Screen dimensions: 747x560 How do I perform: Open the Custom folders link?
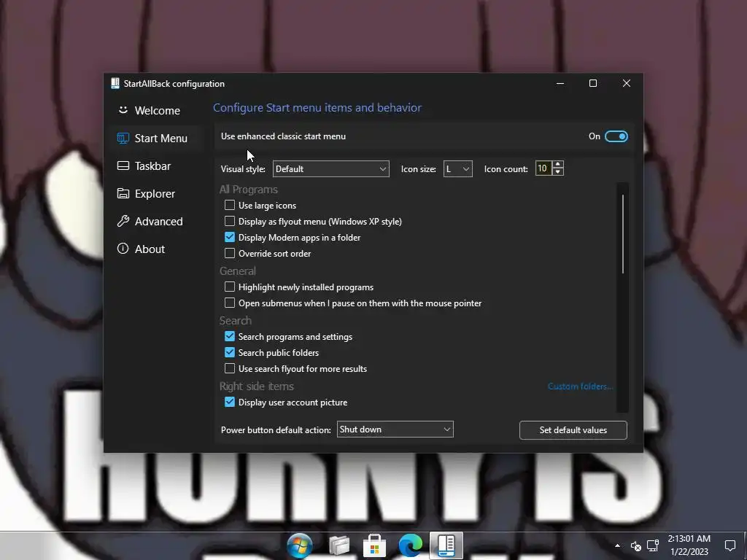click(x=580, y=386)
